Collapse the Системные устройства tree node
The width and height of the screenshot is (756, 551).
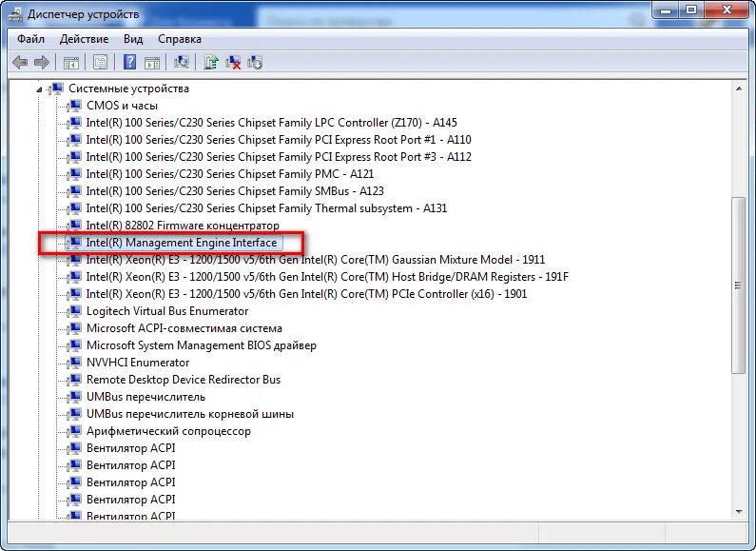(40, 89)
